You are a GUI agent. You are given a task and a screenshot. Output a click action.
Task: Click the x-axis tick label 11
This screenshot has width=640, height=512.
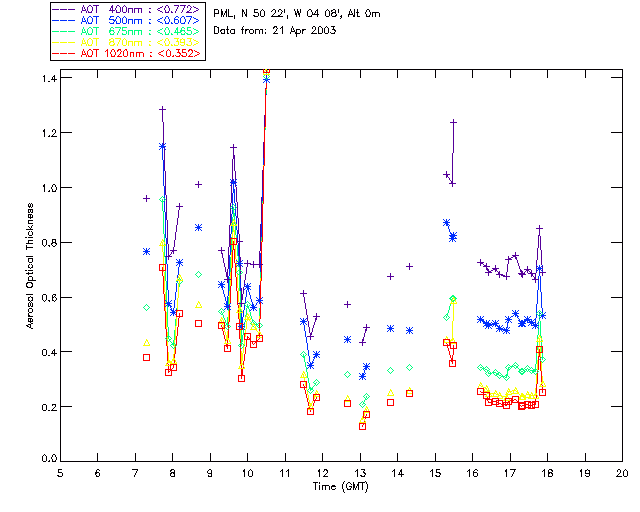tap(285, 473)
